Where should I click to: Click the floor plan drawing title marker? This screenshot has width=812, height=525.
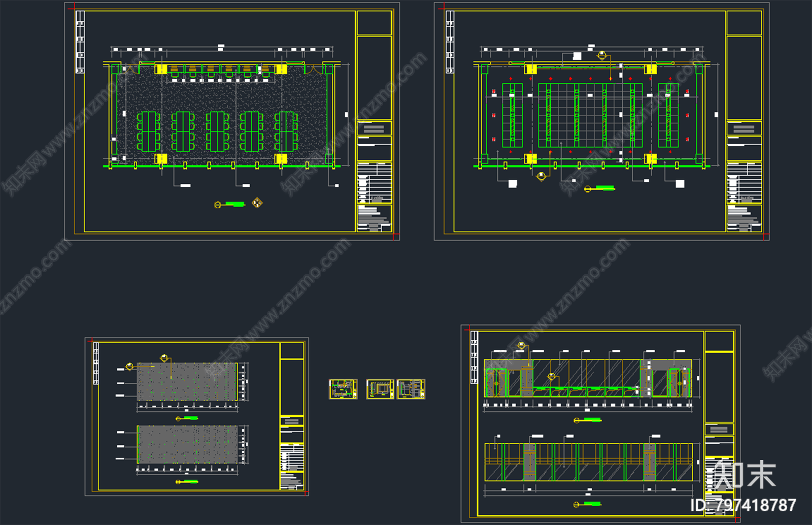click(229, 205)
